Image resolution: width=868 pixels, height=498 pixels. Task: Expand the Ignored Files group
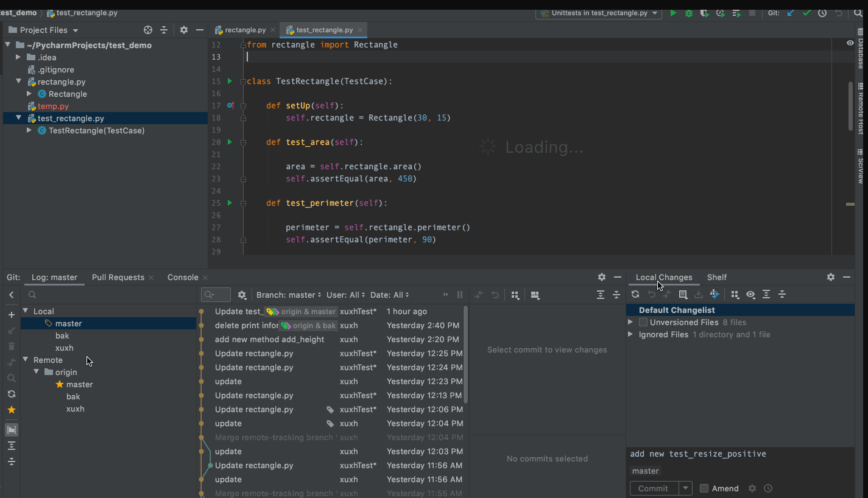click(630, 334)
